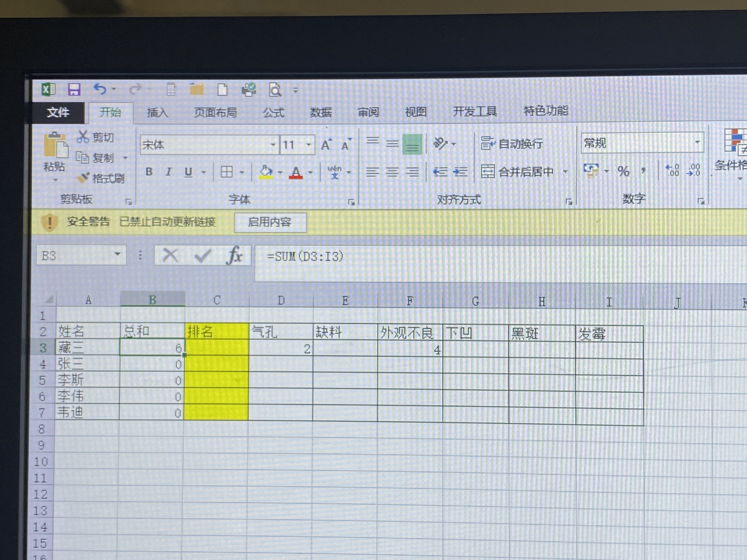Click the 启用内容 button
The height and width of the screenshot is (560, 747).
270,222
